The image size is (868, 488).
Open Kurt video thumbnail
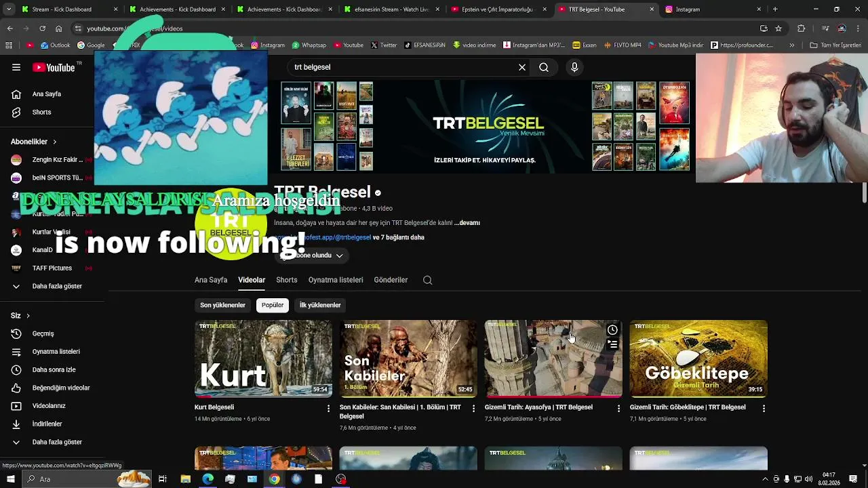tap(263, 358)
